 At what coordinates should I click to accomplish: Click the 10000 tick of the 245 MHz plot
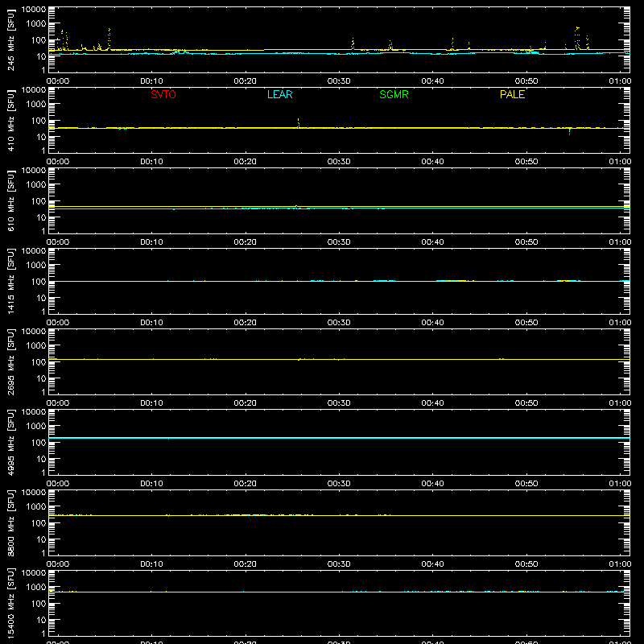point(34,10)
